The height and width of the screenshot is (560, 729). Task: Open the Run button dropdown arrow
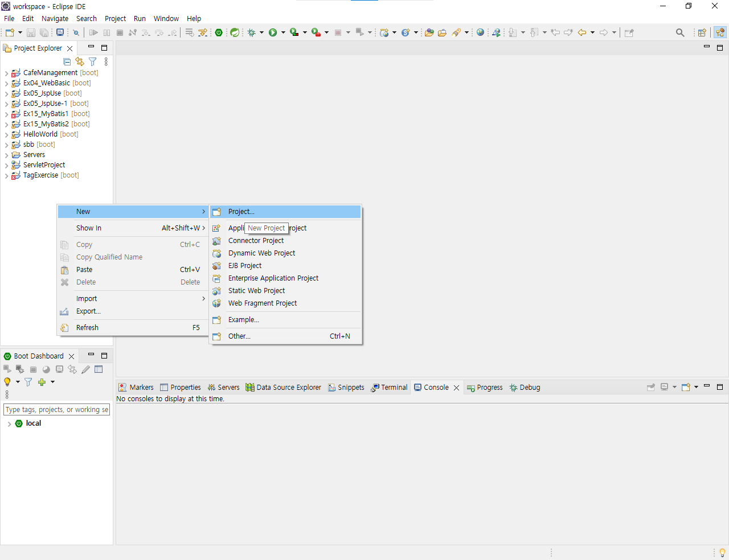(283, 32)
